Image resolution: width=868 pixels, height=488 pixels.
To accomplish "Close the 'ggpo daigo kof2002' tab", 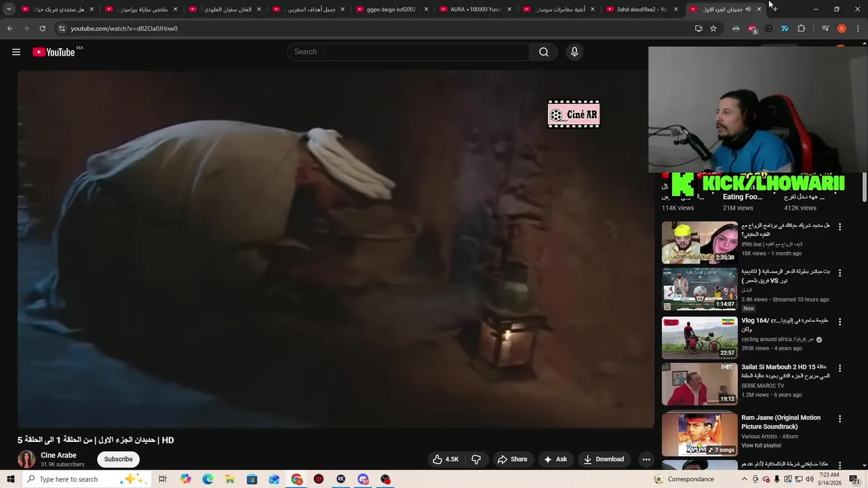I will [426, 9].
